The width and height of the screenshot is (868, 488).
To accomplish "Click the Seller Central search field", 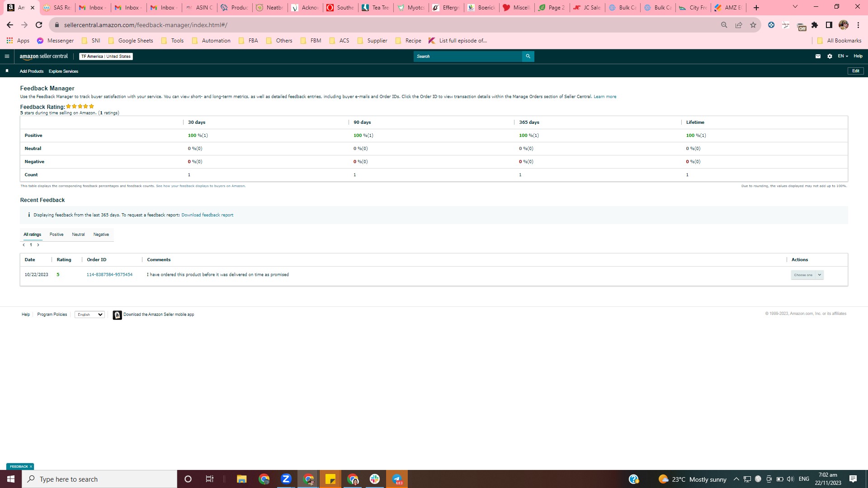I will click(x=467, y=56).
